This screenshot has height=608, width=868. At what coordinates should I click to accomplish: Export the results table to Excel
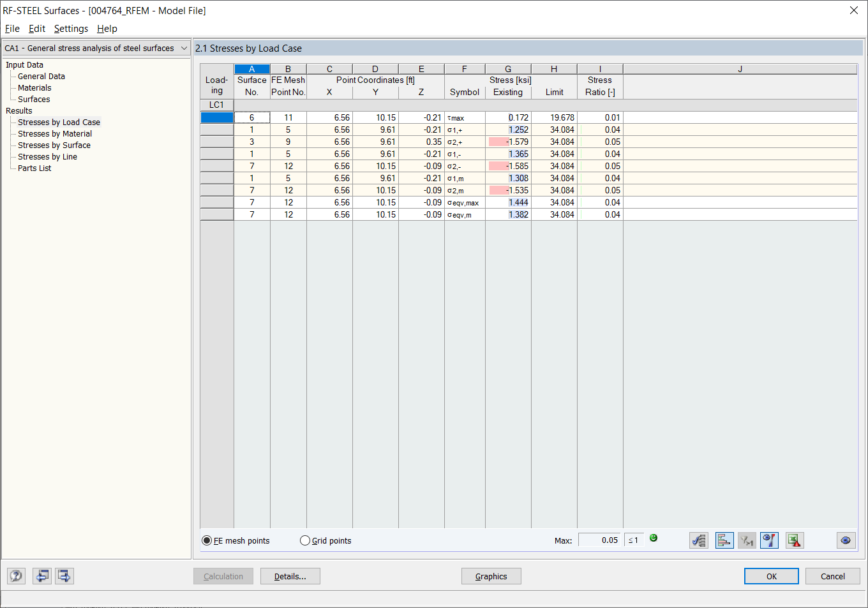coord(794,540)
